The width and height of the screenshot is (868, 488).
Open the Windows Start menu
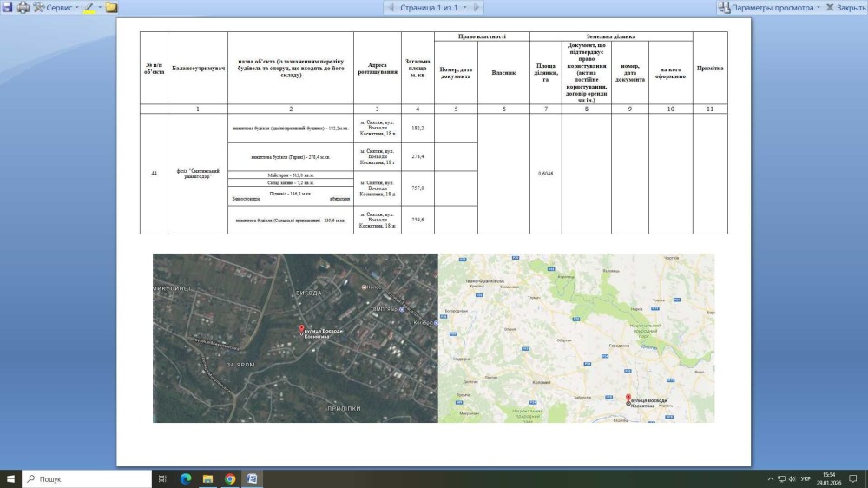pyautogui.click(x=11, y=478)
